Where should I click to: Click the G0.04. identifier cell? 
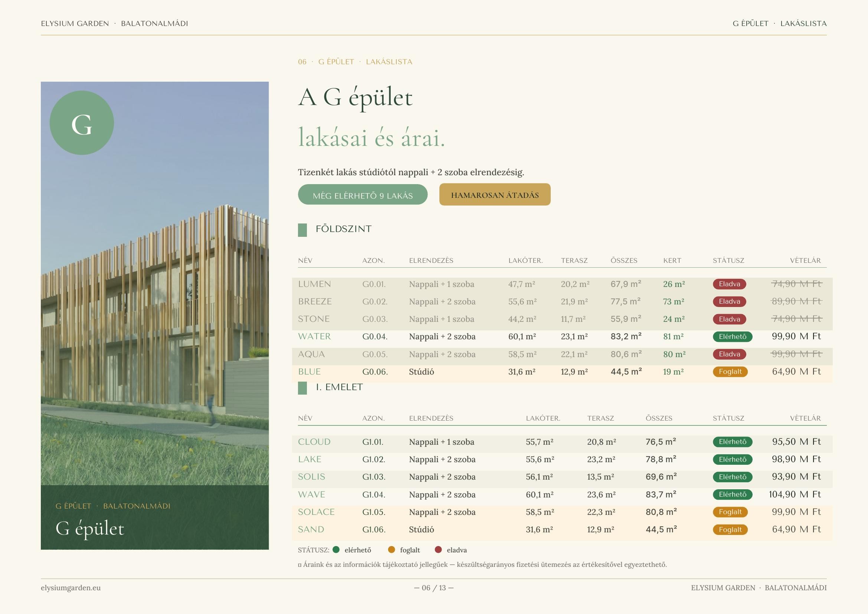tap(375, 336)
